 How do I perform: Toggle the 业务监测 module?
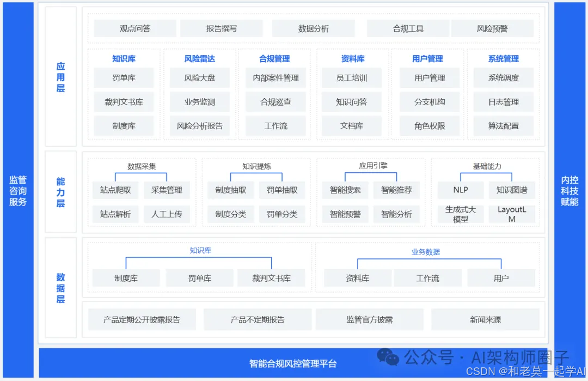(200, 102)
